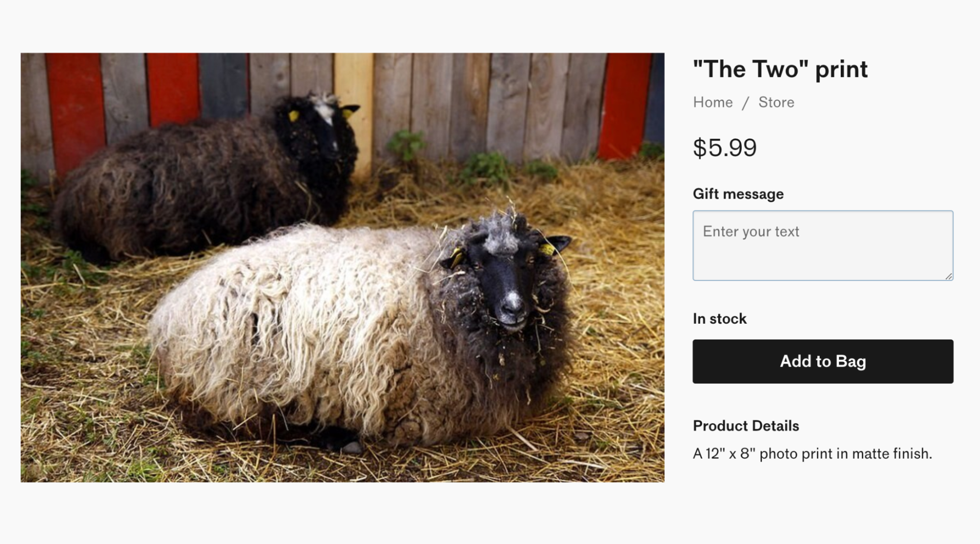Viewport: 980px width, 544px height.
Task: Click the $5.99 price text
Action: pyautogui.click(x=725, y=148)
